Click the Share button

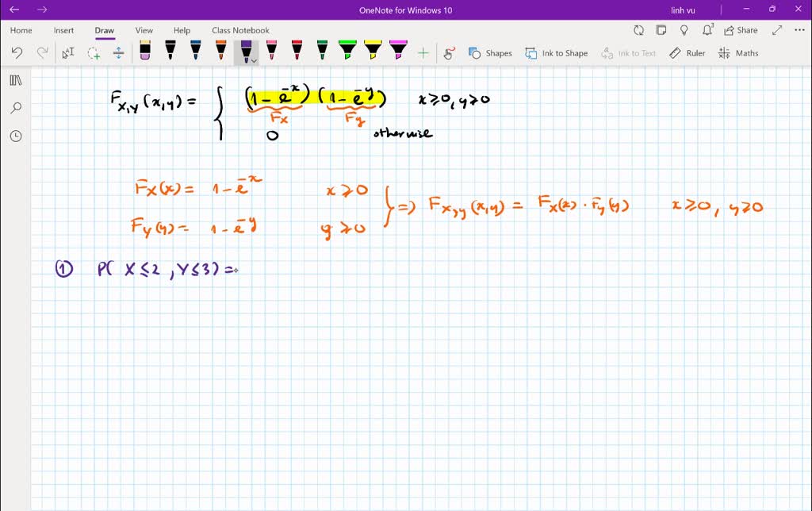point(740,29)
